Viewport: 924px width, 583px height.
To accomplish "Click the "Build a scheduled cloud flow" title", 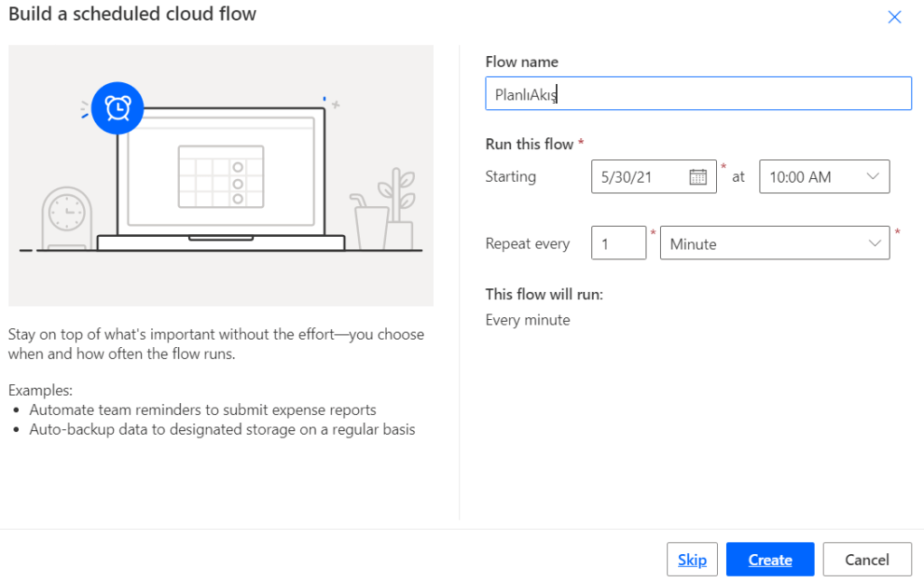I will pyautogui.click(x=132, y=14).
